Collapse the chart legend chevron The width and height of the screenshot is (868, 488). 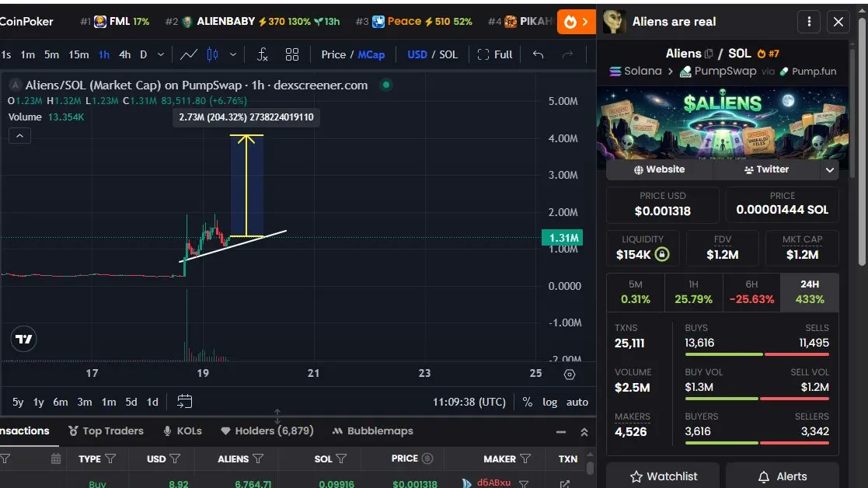pyautogui.click(x=19, y=135)
